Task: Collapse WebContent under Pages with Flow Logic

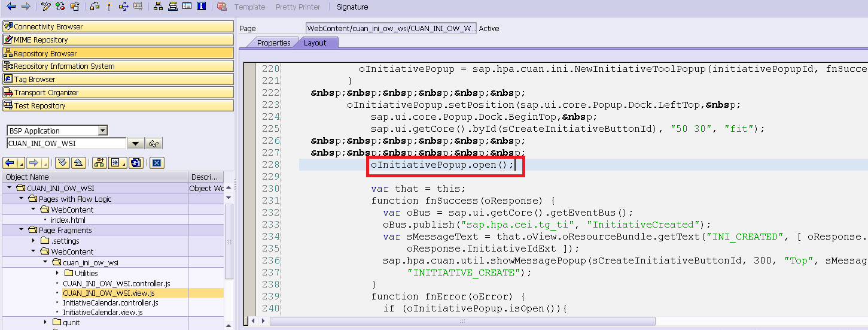Action: click(x=34, y=210)
